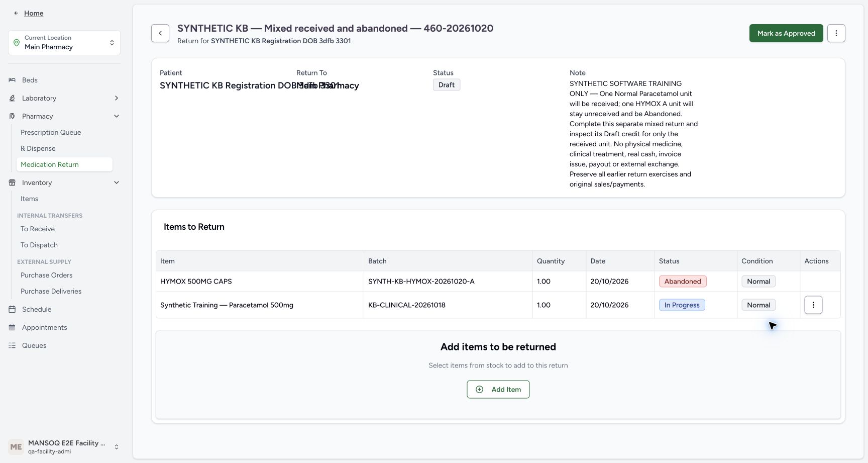Click the Abandoned status badge
Viewport: 868px width, 463px height.
[x=683, y=282]
